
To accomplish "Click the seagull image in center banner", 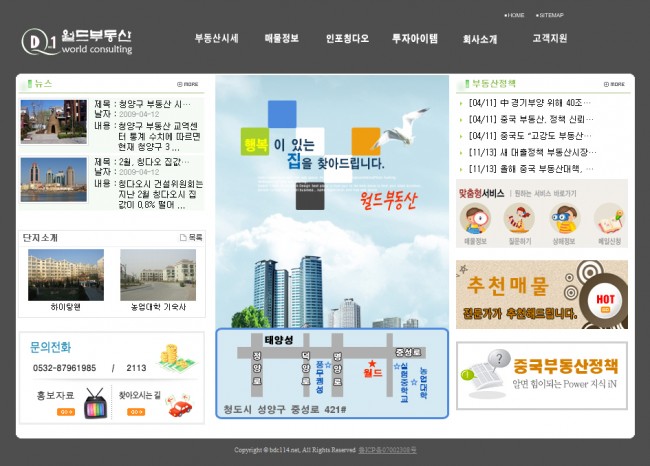I will [x=400, y=128].
